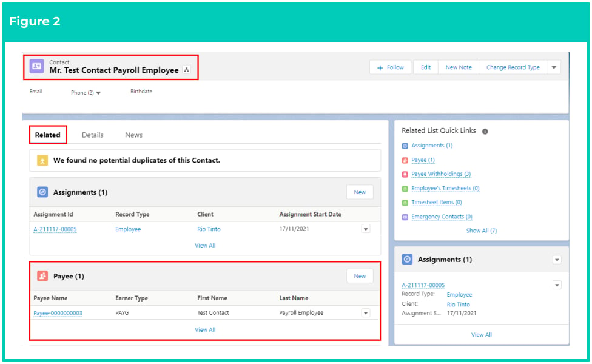
Task: Open Payee-0000000003 link
Action: click(58, 313)
